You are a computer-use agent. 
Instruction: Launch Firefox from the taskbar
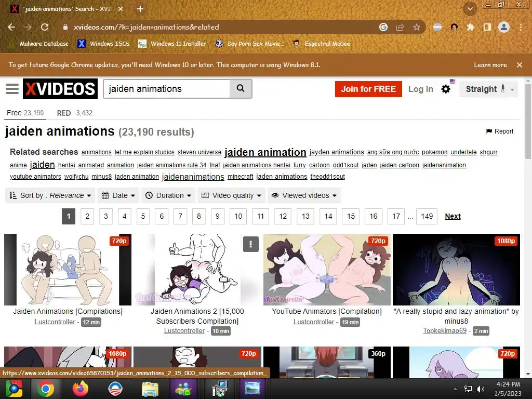pos(81,389)
